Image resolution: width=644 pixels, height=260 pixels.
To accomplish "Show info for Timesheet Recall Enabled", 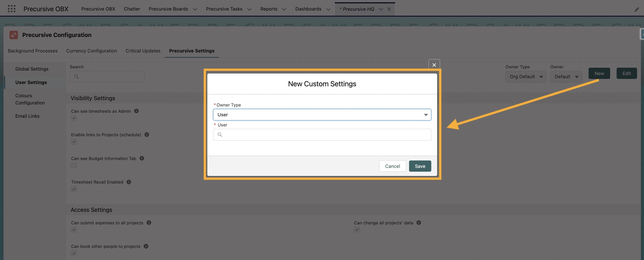I will pyautogui.click(x=129, y=182).
